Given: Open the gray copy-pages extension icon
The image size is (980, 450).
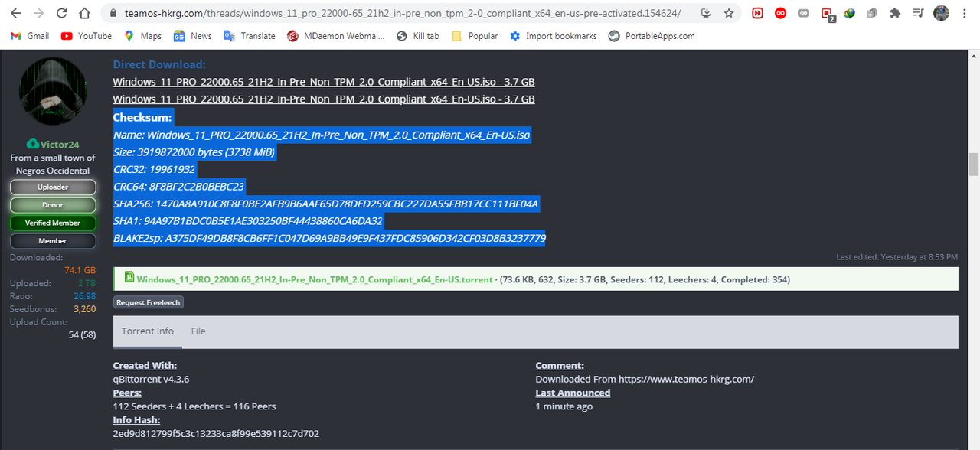Looking at the screenshot, I should point(872,13).
